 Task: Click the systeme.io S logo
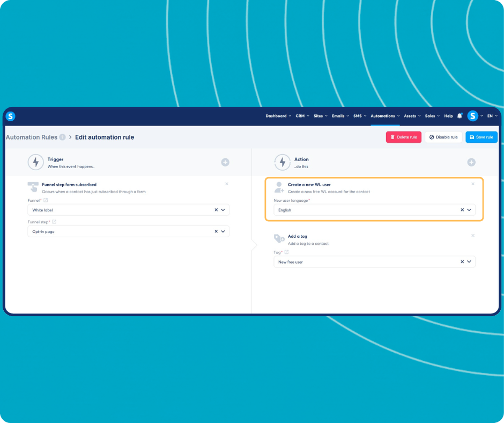(11, 116)
